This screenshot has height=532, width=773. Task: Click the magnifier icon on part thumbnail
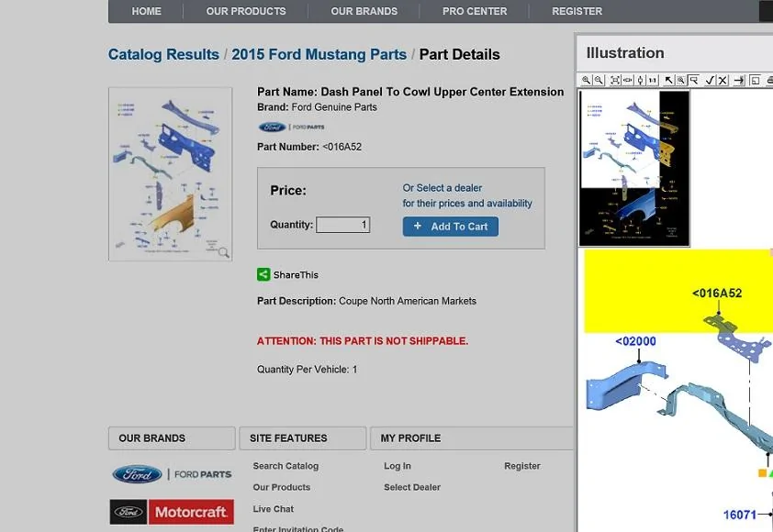[223, 252]
